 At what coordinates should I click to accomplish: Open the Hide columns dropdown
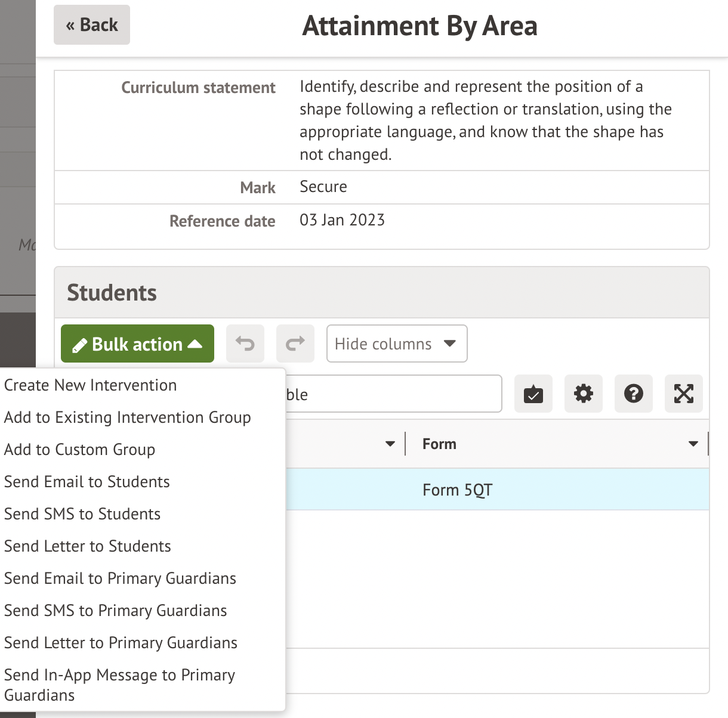click(x=396, y=343)
